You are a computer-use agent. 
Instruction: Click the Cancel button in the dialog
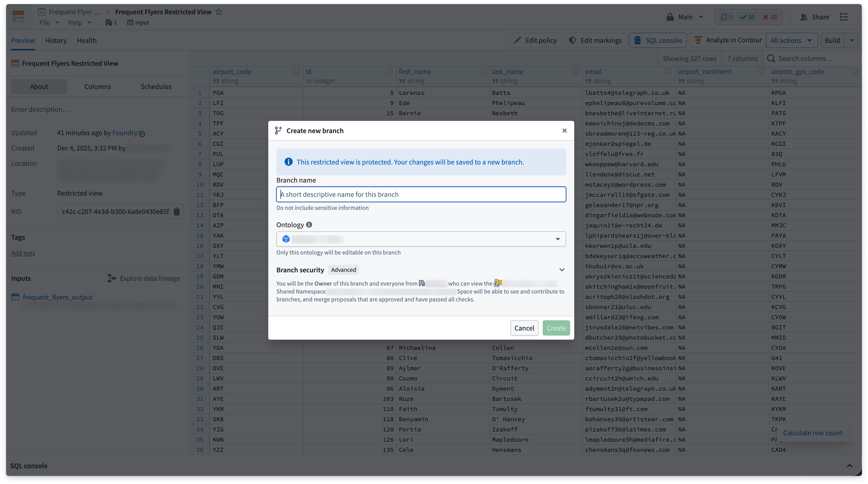click(x=524, y=328)
